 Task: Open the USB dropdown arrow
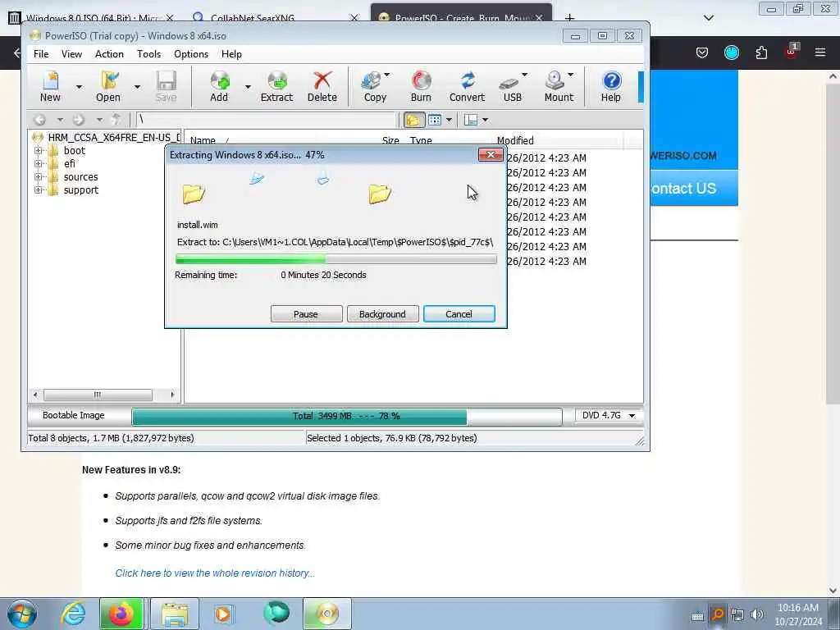point(524,75)
